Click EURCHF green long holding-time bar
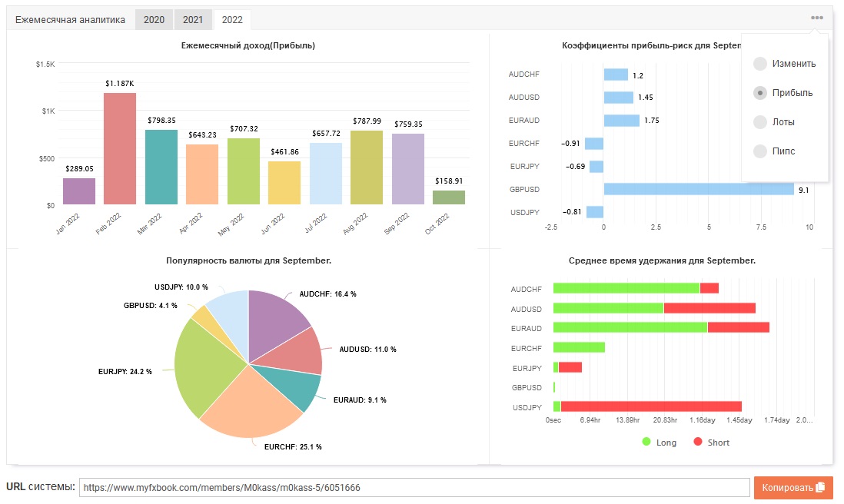 click(579, 347)
